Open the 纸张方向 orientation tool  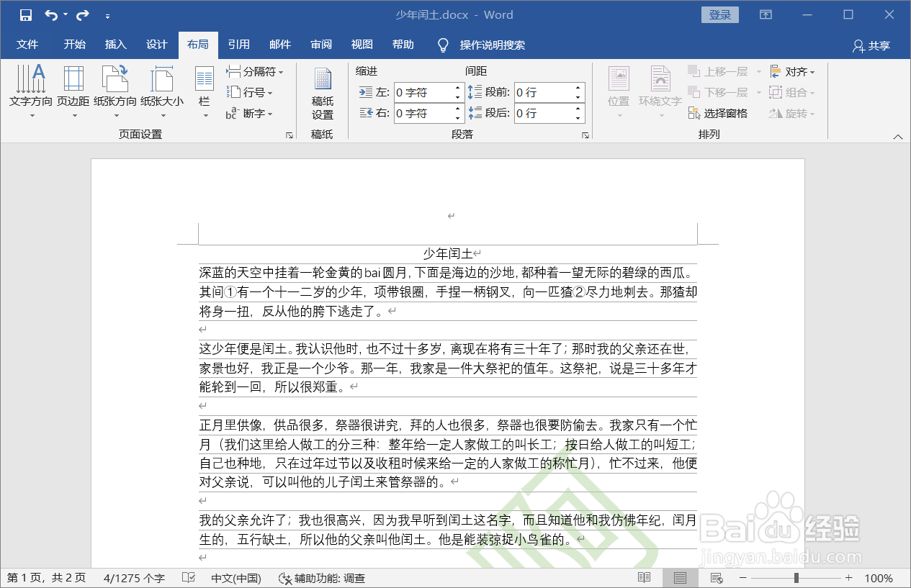(115, 92)
